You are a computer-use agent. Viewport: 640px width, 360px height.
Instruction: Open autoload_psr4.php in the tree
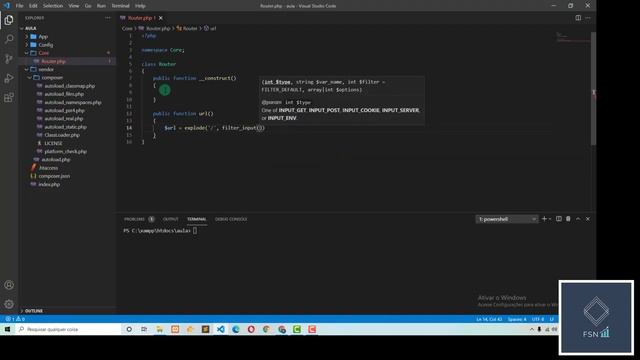[64, 111]
